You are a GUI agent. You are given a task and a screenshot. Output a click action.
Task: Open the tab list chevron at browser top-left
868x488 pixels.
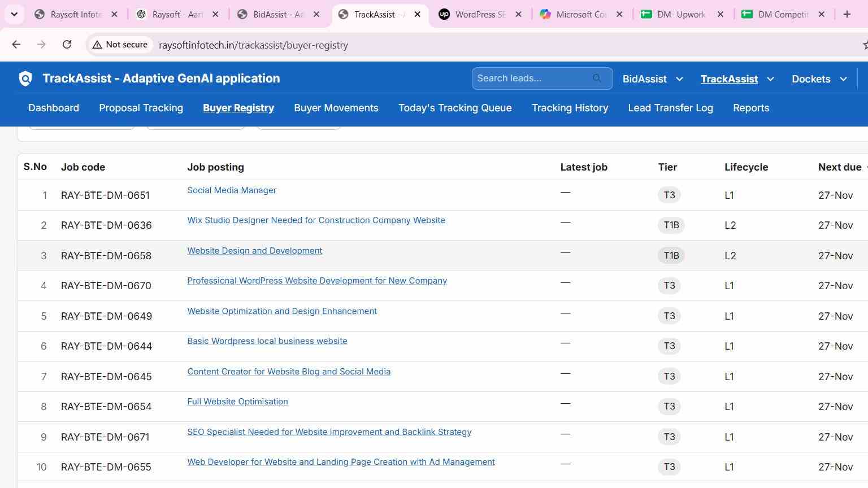pyautogui.click(x=14, y=15)
